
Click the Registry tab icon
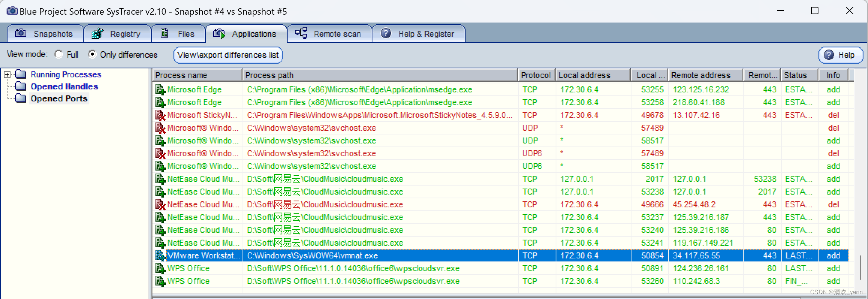pyautogui.click(x=97, y=33)
